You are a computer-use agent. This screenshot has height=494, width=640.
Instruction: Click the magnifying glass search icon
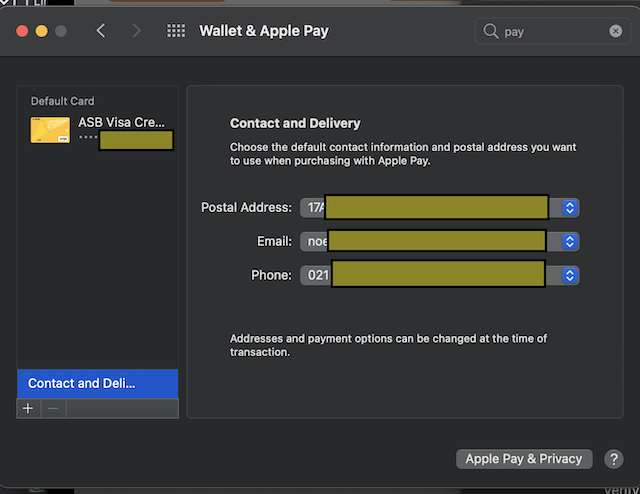pos(491,31)
